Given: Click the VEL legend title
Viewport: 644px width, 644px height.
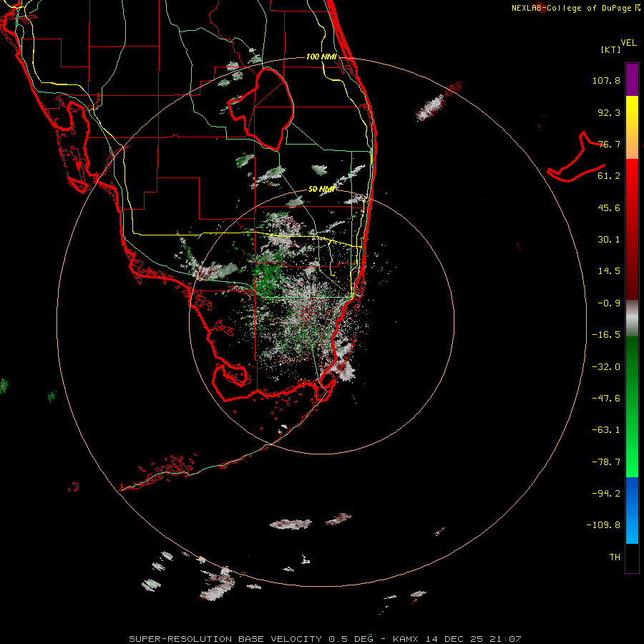Looking at the screenshot, I should (x=628, y=43).
